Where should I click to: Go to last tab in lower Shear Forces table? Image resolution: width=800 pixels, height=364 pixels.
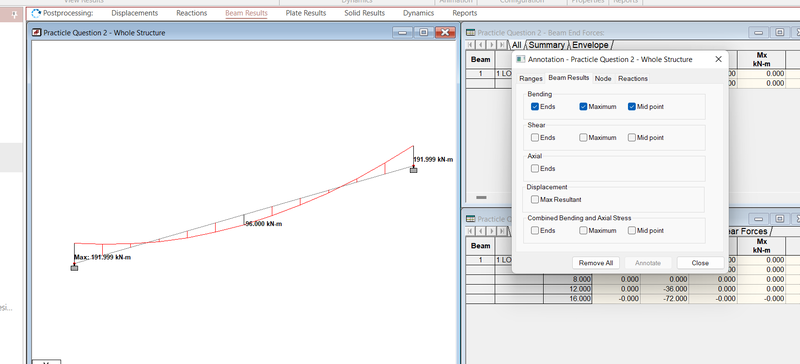[x=502, y=231]
